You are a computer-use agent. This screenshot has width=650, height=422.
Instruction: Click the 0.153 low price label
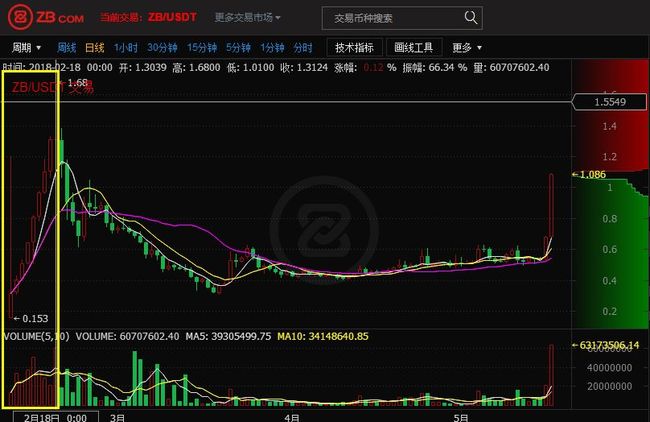click(x=31, y=318)
